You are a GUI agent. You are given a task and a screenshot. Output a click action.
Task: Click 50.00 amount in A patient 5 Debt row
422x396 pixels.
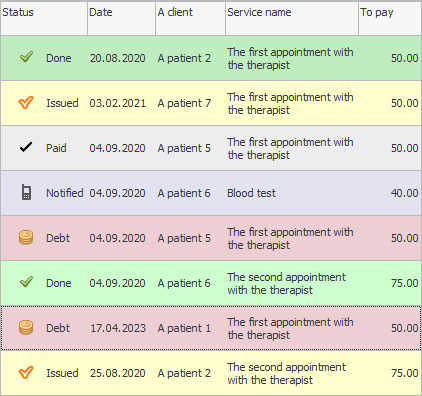coord(405,238)
